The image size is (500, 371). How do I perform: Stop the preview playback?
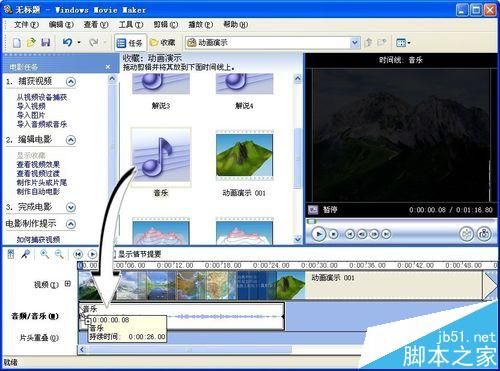pyautogui.click(x=334, y=234)
